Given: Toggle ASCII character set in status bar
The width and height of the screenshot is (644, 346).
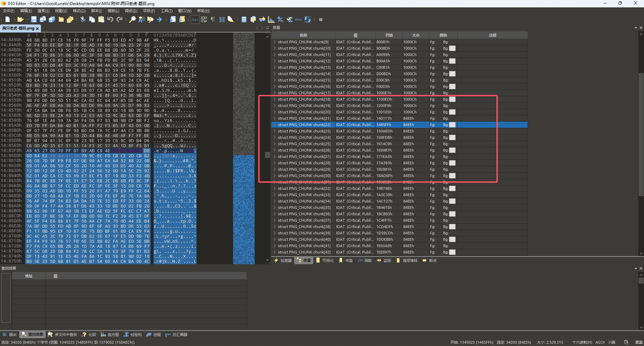Looking at the screenshot, I should (x=600, y=342).
